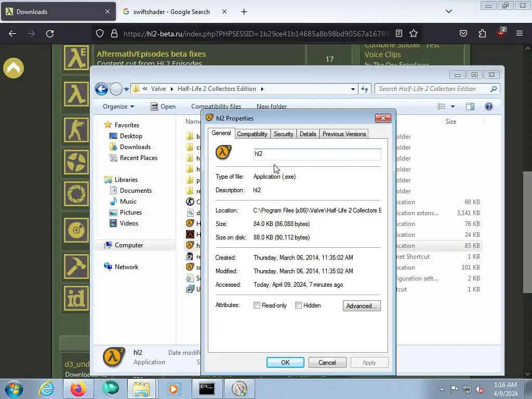The height and width of the screenshot is (399, 532).
Task: Open the Pocket save icon
Action: pyautogui.click(x=463, y=33)
